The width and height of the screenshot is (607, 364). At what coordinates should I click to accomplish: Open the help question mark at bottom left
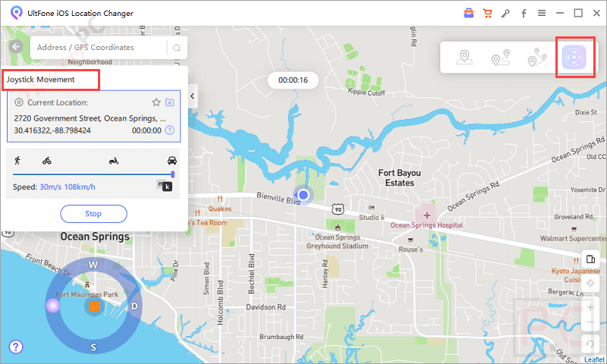[x=16, y=347]
